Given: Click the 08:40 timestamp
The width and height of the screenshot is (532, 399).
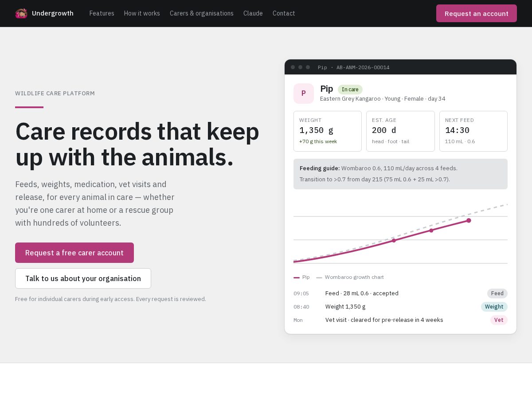Looking at the screenshot, I should [x=301, y=307].
